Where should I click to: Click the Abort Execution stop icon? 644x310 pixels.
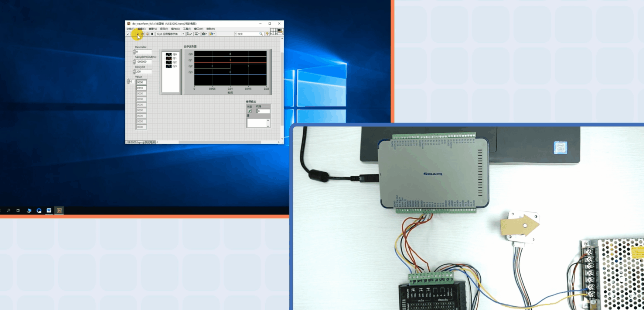(147, 34)
